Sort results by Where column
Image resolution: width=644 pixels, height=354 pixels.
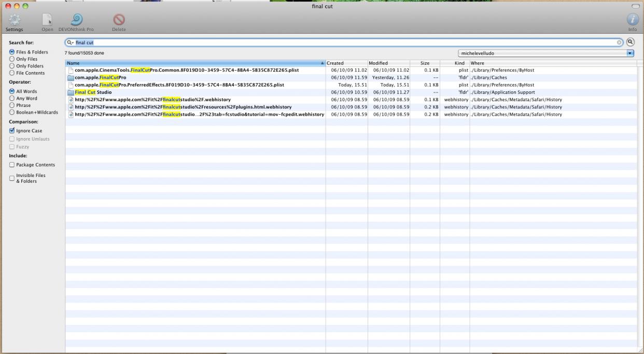pos(553,63)
